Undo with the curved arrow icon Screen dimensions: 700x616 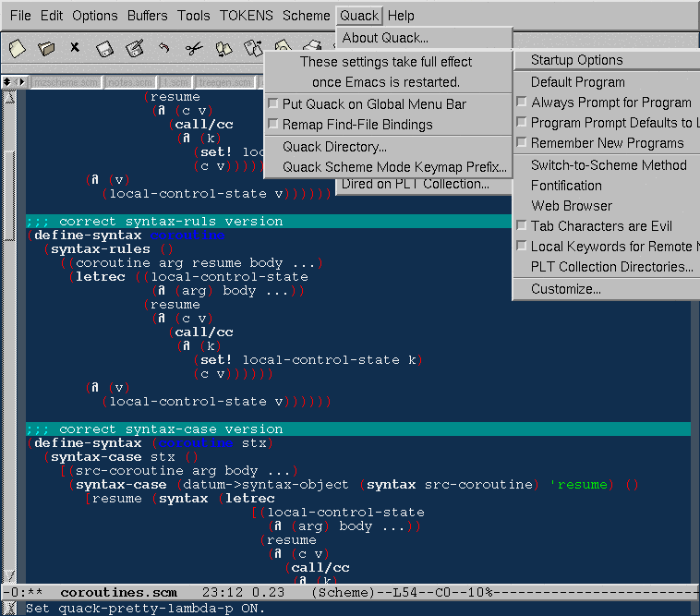point(163,47)
